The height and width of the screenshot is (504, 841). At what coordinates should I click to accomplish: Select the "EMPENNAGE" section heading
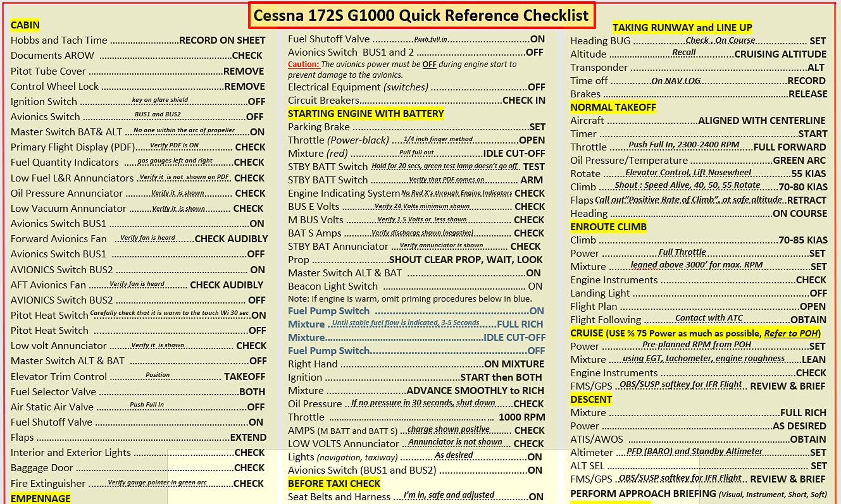pos(40,498)
